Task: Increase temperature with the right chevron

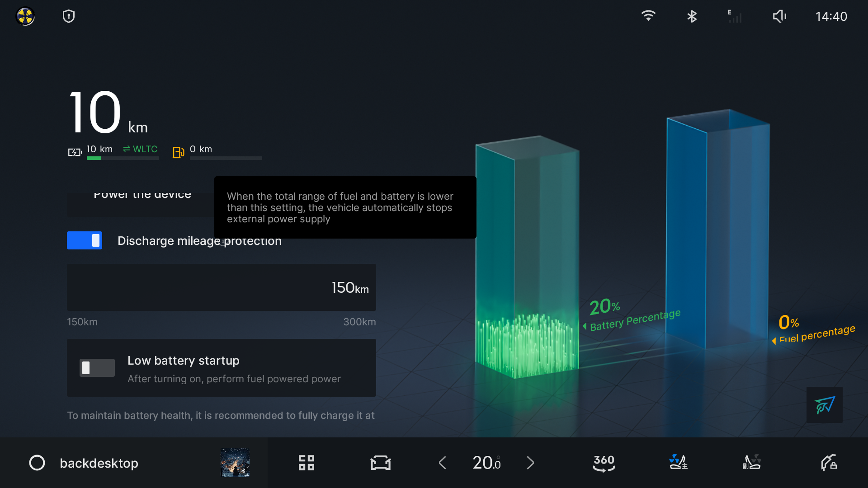Action: pos(530,463)
